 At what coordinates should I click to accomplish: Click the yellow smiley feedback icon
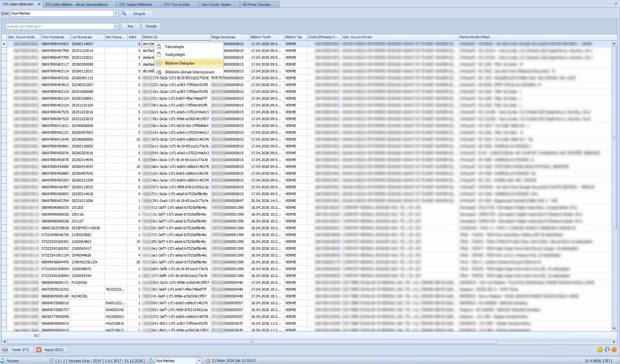coord(600,350)
